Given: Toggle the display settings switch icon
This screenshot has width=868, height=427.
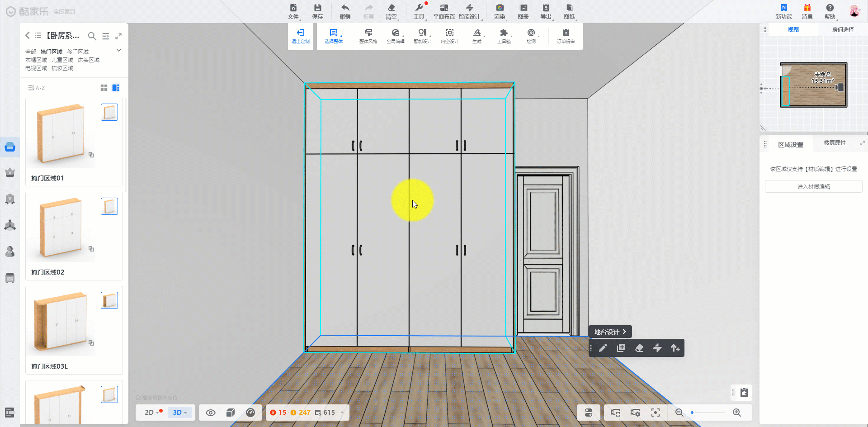Looking at the screenshot, I should click(588, 413).
